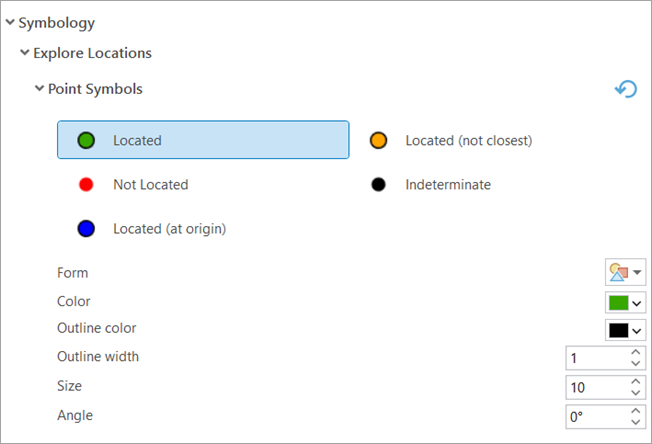
Task: Decrease the Size value
Action: click(635, 393)
